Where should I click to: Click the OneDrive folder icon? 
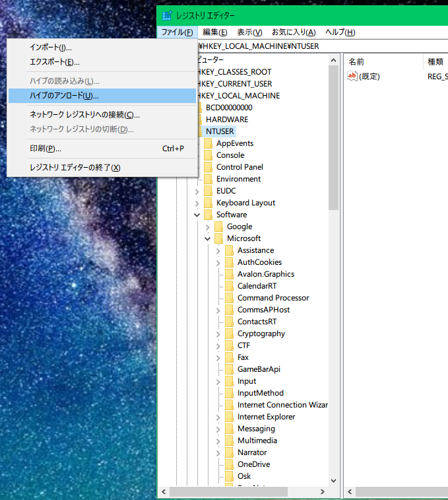click(x=229, y=464)
